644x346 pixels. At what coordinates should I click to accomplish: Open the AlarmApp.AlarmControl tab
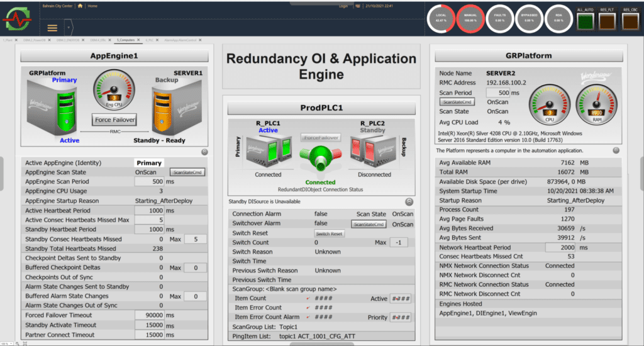(180, 40)
